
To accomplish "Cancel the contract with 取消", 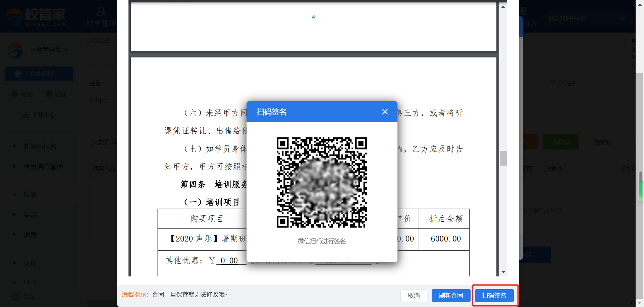I will point(414,296).
